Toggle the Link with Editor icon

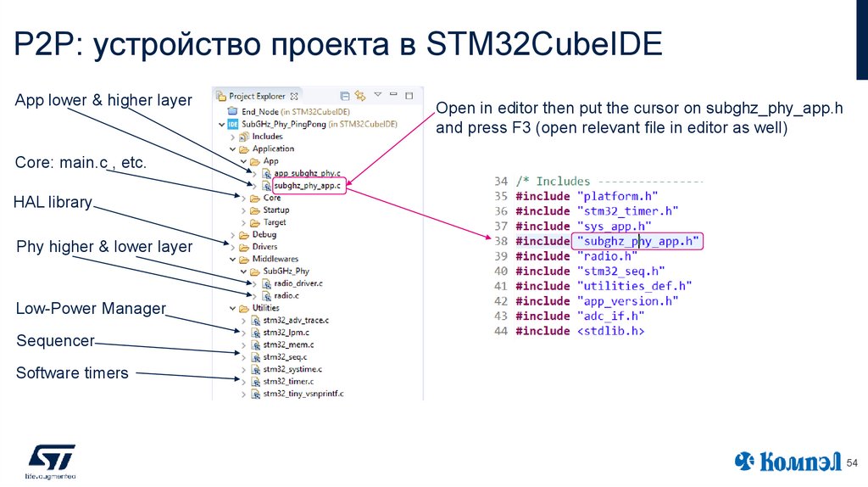(x=360, y=96)
